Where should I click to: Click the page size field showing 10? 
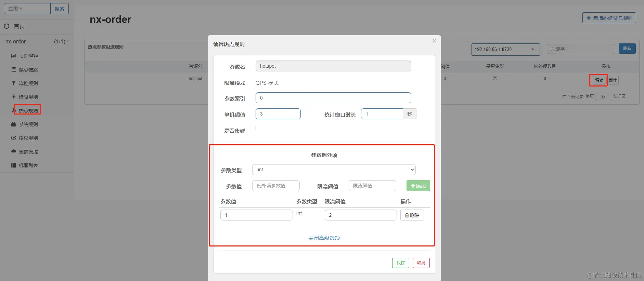(x=603, y=97)
